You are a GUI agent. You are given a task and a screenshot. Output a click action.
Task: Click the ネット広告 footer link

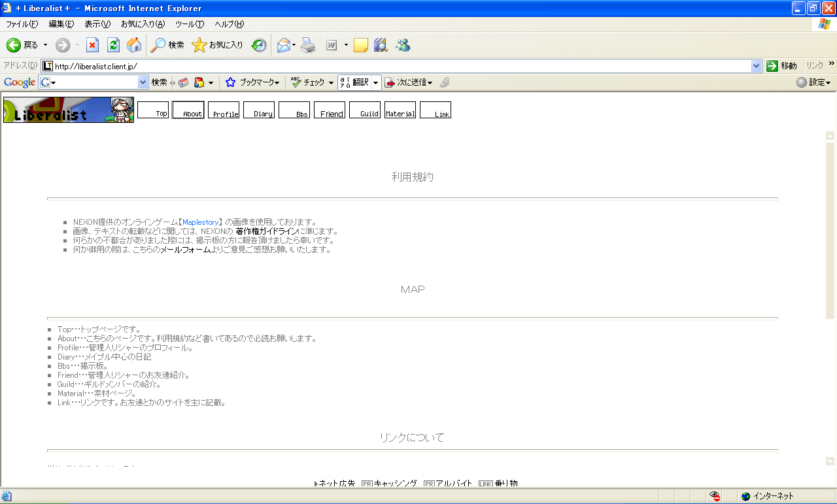[337, 483]
